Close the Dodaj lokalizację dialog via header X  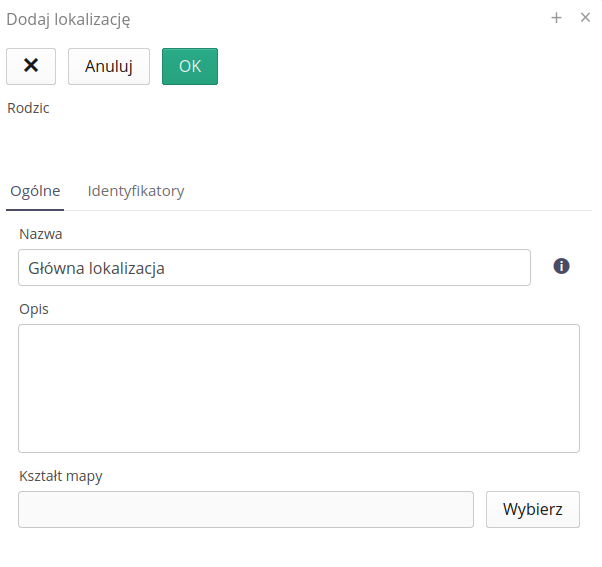(586, 17)
